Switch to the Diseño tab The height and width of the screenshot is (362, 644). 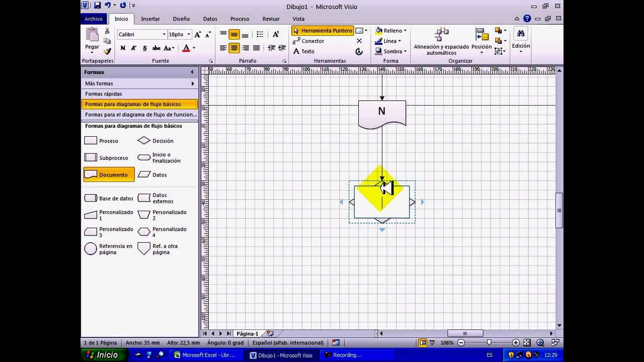pyautogui.click(x=181, y=19)
